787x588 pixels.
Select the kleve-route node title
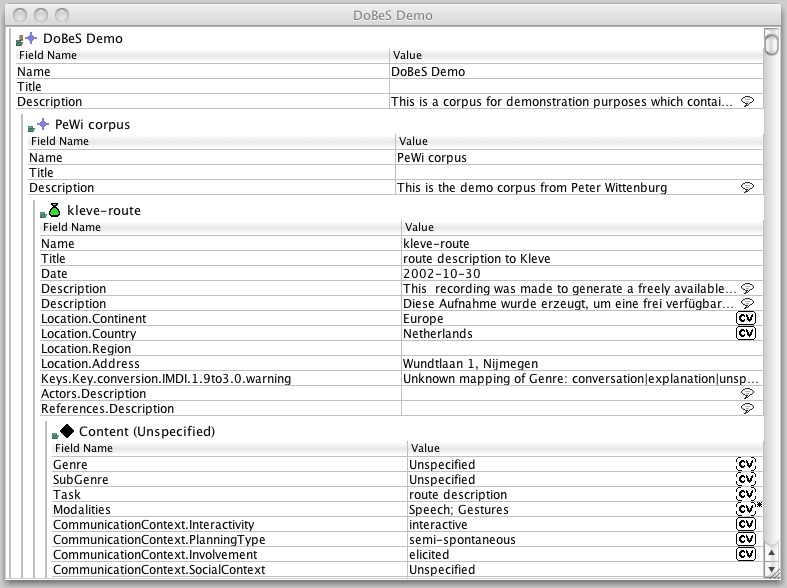pos(104,211)
